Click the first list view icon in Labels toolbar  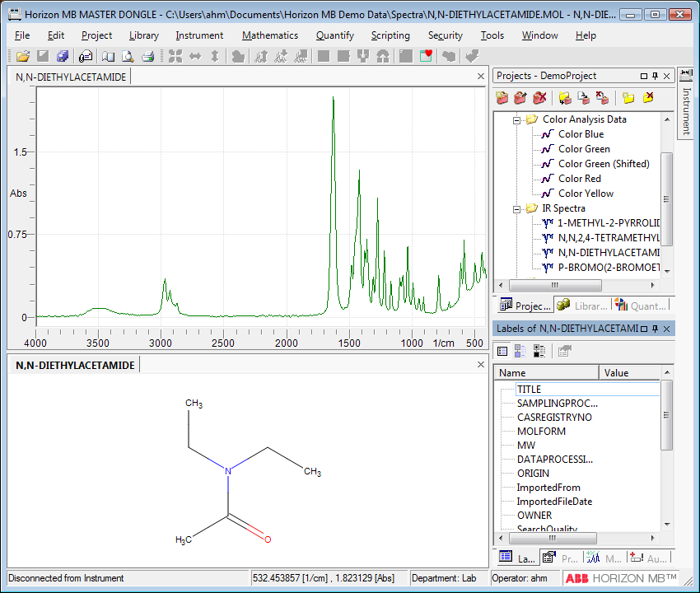pyautogui.click(x=502, y=351)
